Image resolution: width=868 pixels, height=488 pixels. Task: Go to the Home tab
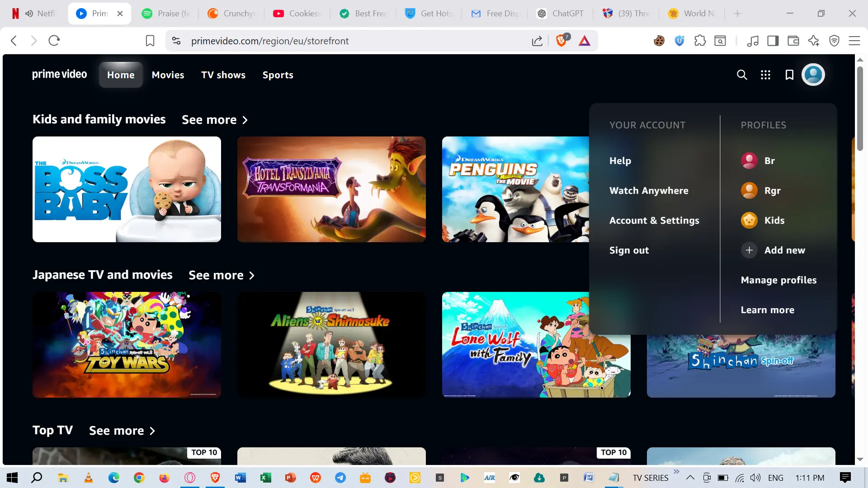tap(121, 75)
